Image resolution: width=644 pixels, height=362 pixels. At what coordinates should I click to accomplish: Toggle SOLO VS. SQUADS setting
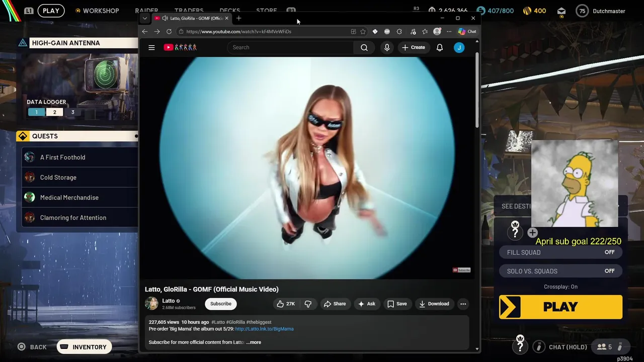(560, 271)
